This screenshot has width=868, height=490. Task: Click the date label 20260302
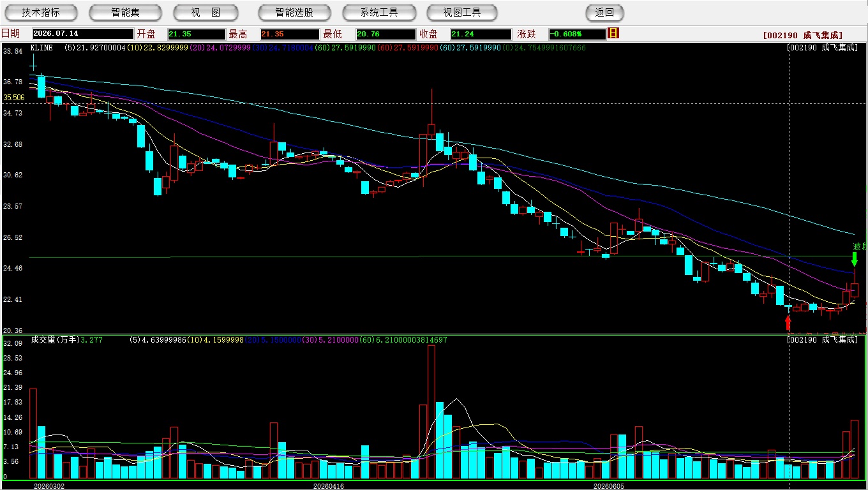point(49,486)
